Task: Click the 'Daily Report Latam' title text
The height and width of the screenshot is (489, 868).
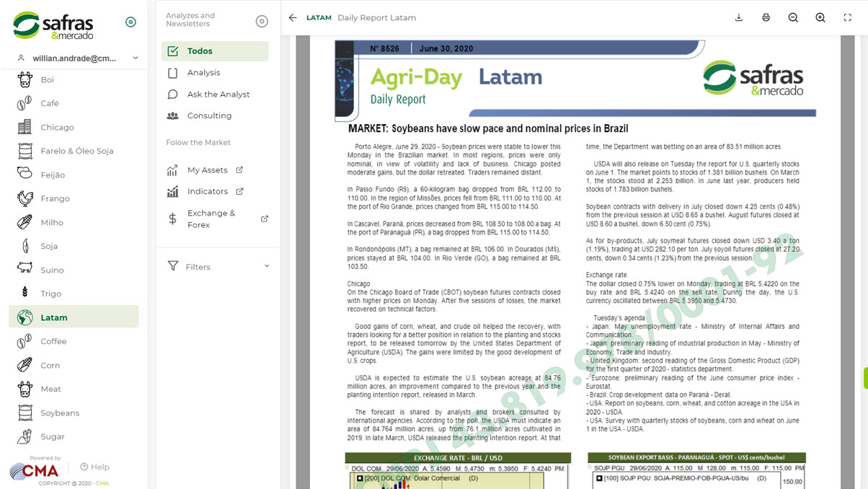Action: 376,17
